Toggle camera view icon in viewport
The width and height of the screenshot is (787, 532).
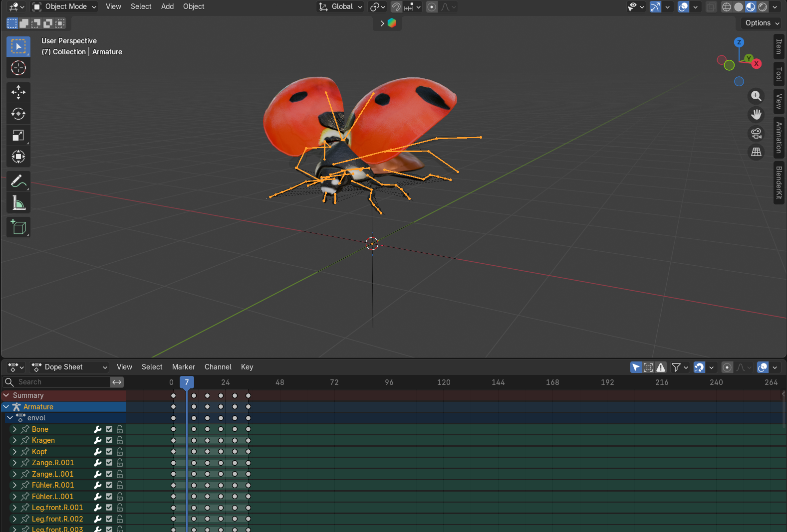pos(756,134)
